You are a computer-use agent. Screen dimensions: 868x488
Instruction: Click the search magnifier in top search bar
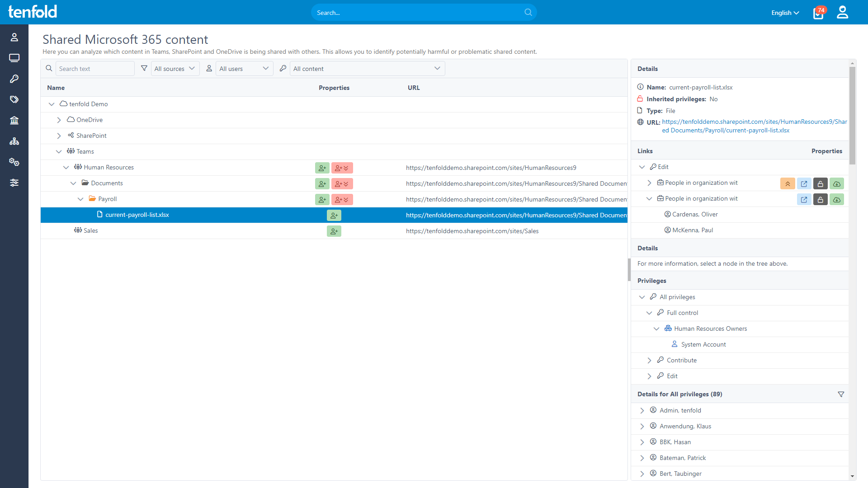(x=528, y=12)
